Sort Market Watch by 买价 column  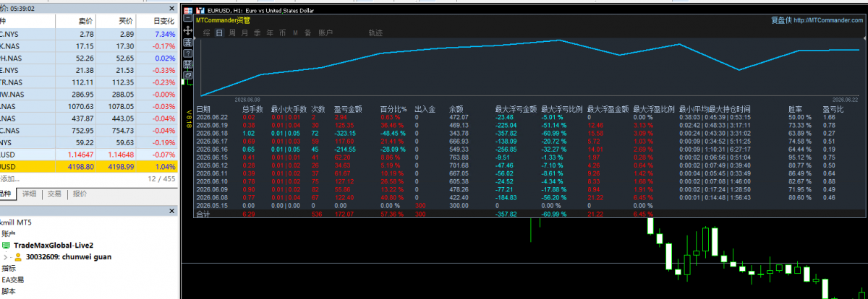(126, 22)
